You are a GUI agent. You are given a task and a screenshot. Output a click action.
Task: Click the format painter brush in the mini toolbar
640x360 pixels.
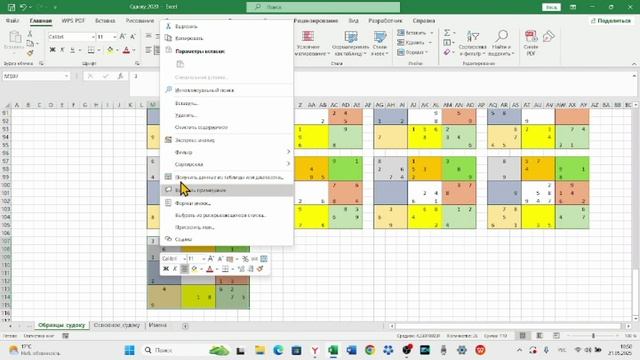coord(260,269)
